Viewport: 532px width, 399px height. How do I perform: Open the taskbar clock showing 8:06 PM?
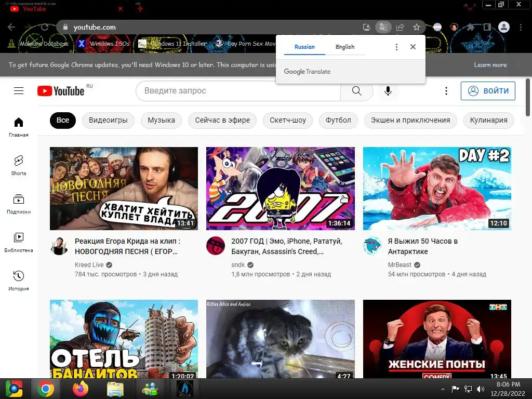pos(508,389)
